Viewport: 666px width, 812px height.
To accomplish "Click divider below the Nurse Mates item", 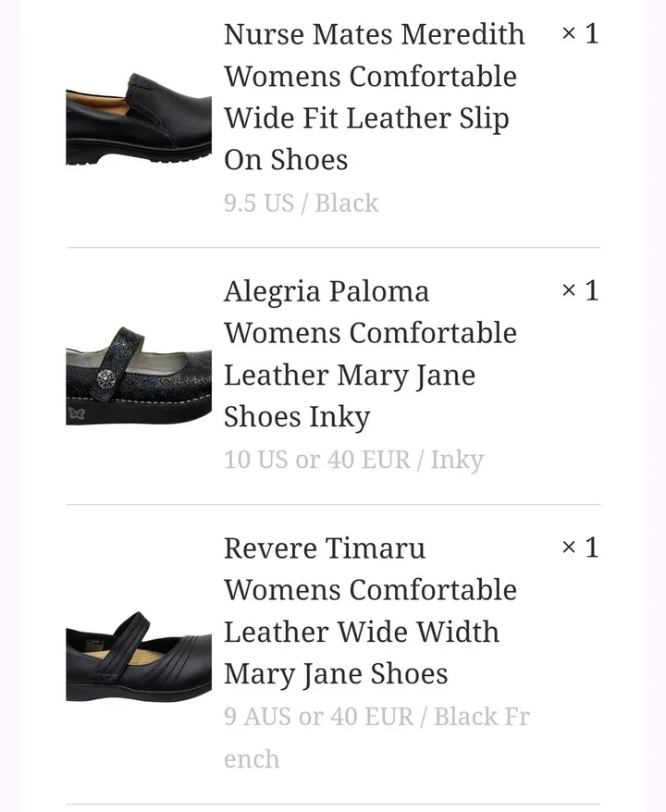I will [x=333, y=248].
